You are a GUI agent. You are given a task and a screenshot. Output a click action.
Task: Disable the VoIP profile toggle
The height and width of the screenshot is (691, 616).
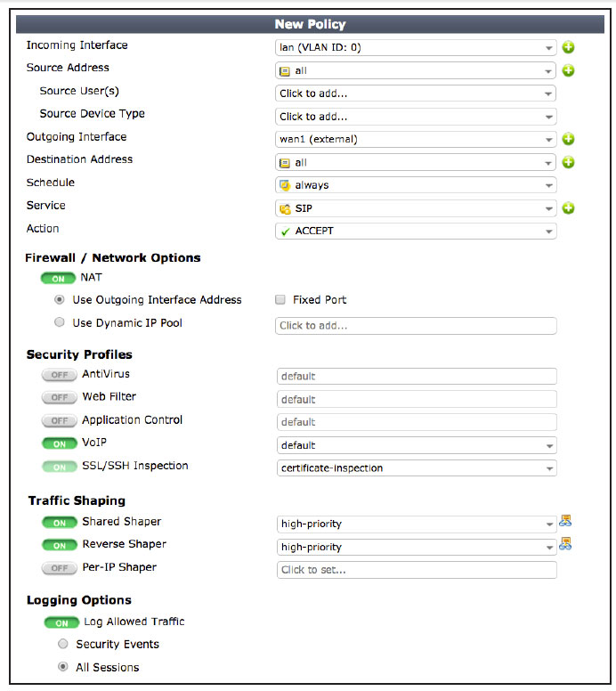pyautogui.click(x=59, y=443)
